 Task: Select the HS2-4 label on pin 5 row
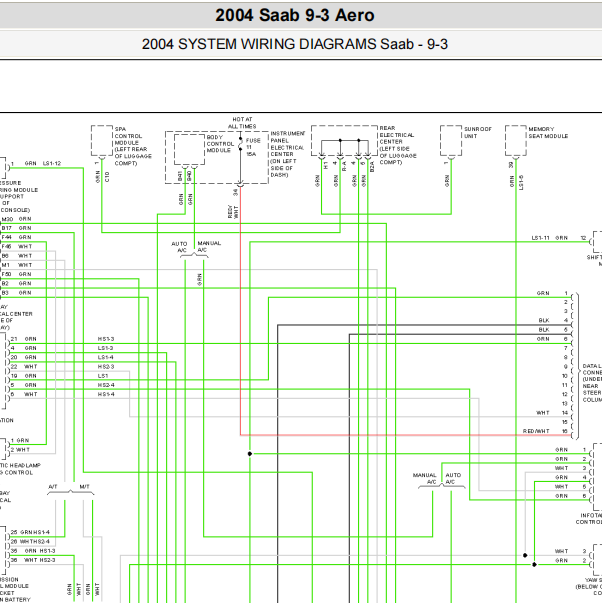[x=106, y=385]
